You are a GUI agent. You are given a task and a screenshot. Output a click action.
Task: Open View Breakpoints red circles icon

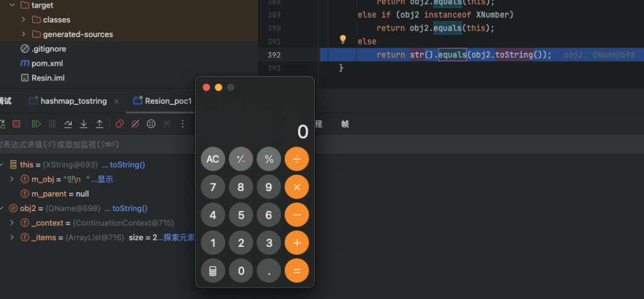pyautogui.click(x=119, y=124)
